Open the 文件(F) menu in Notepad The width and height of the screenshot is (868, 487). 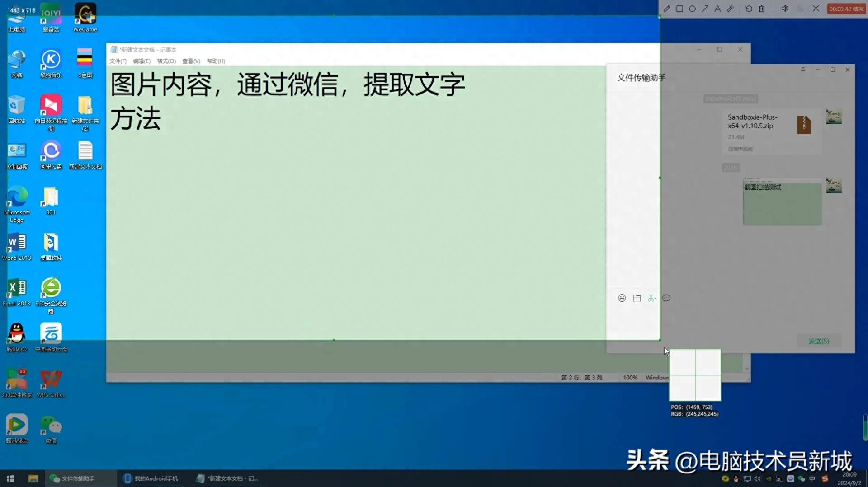[x=118, y=61]
